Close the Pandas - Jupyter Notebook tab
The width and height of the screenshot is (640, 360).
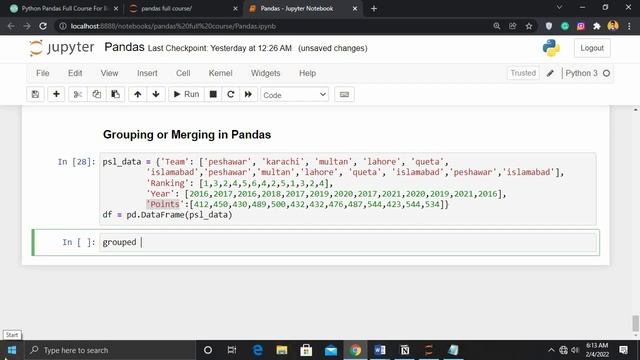[355, 8]
